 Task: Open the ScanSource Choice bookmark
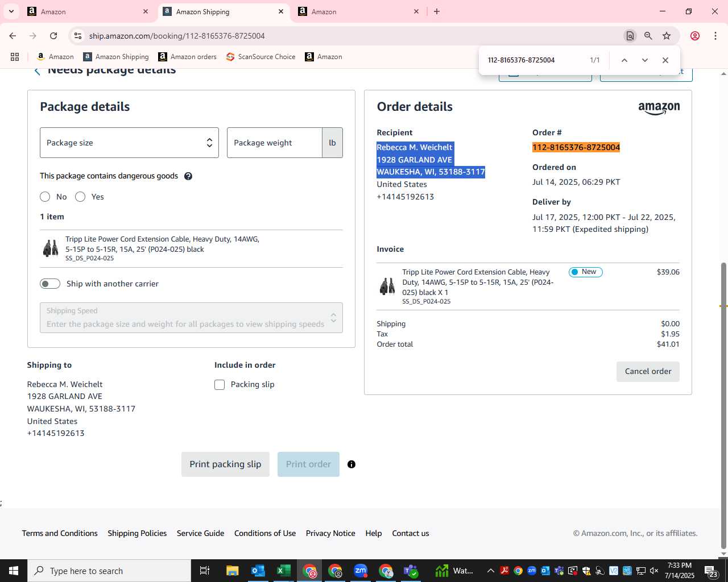[260, 57]
